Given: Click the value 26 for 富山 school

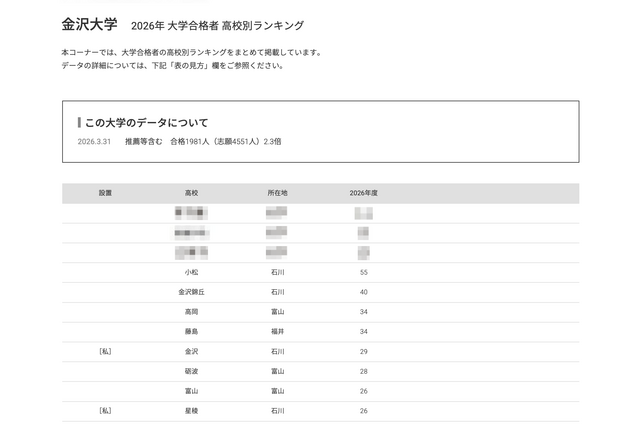Looking at the screenshot, I should pyautogui.click(x=364, y=391).
